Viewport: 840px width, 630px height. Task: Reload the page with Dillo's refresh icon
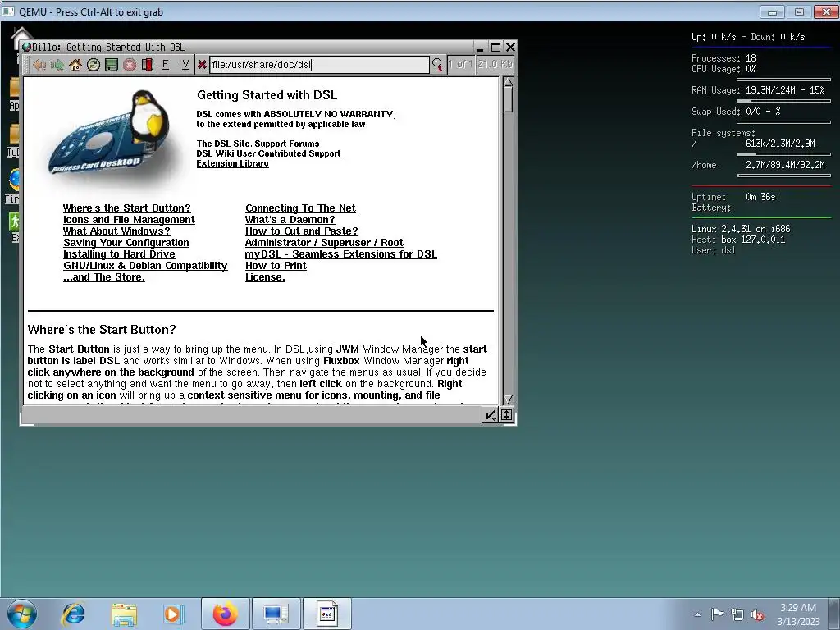(x=94, y=65)
